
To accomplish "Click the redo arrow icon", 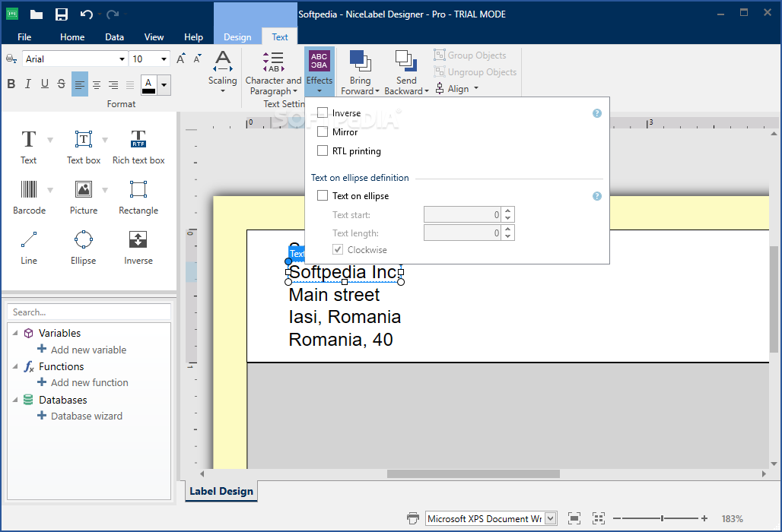I will pos(113,14).
